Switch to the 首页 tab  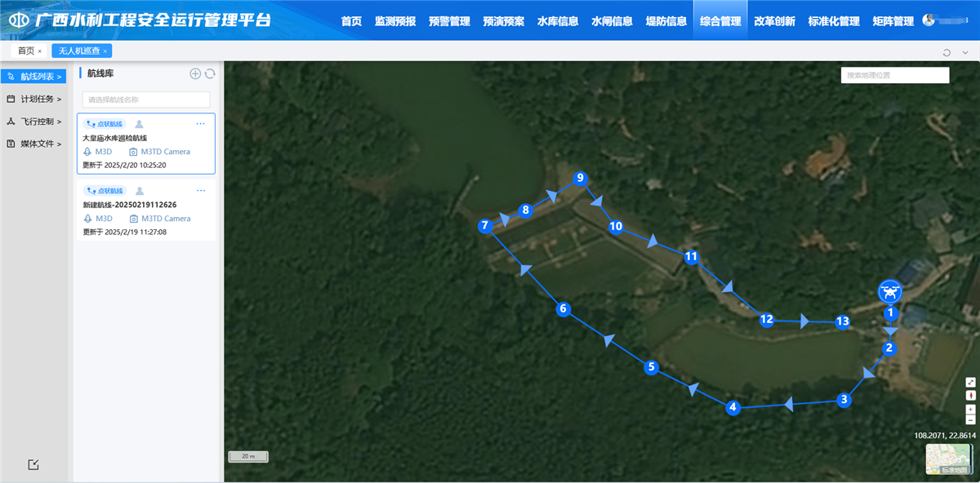[x=26, y=51]
